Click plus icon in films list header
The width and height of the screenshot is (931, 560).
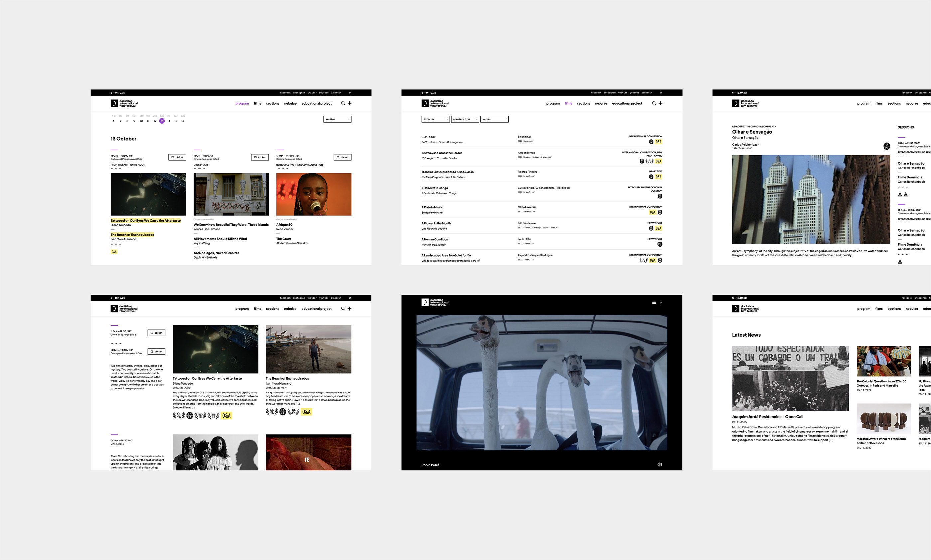tap(660, 103)
